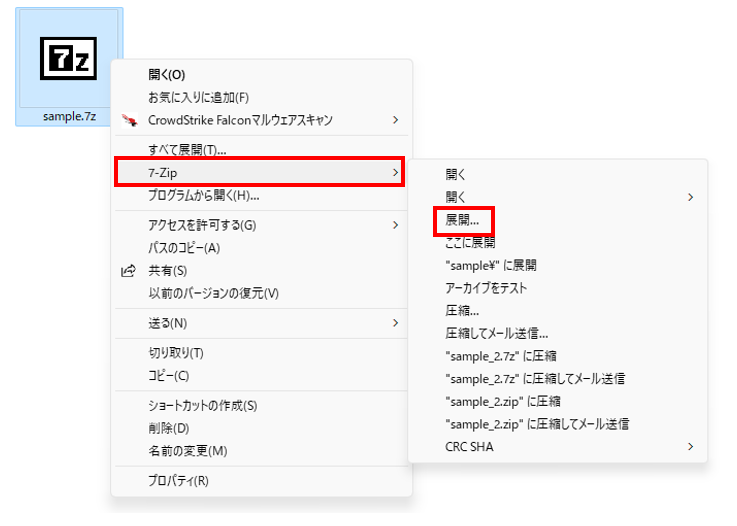The height and width of the screenshot is (526, 737).
Task: Click the share icon beside 共有(S)
Action: (128, 271)
